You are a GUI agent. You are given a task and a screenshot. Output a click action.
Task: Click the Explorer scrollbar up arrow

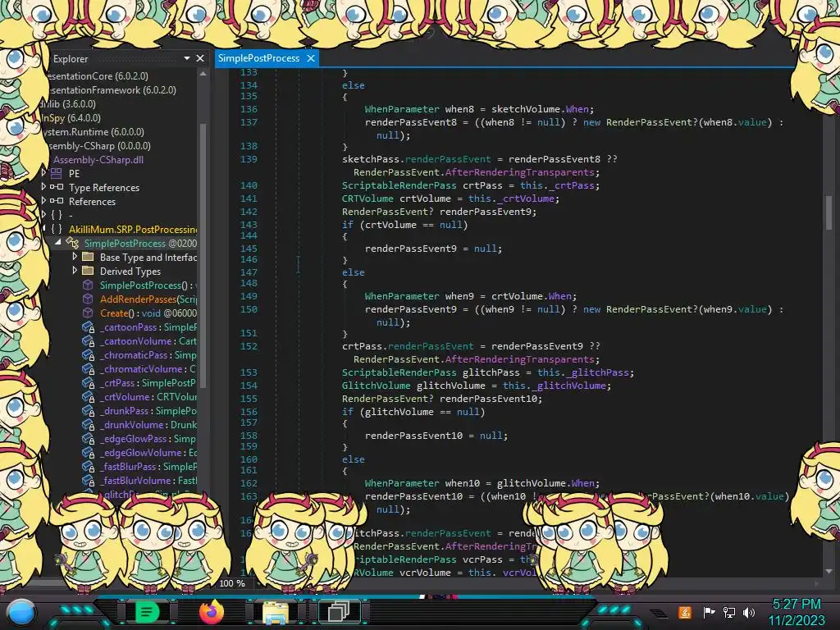click(x=203, y=73)
